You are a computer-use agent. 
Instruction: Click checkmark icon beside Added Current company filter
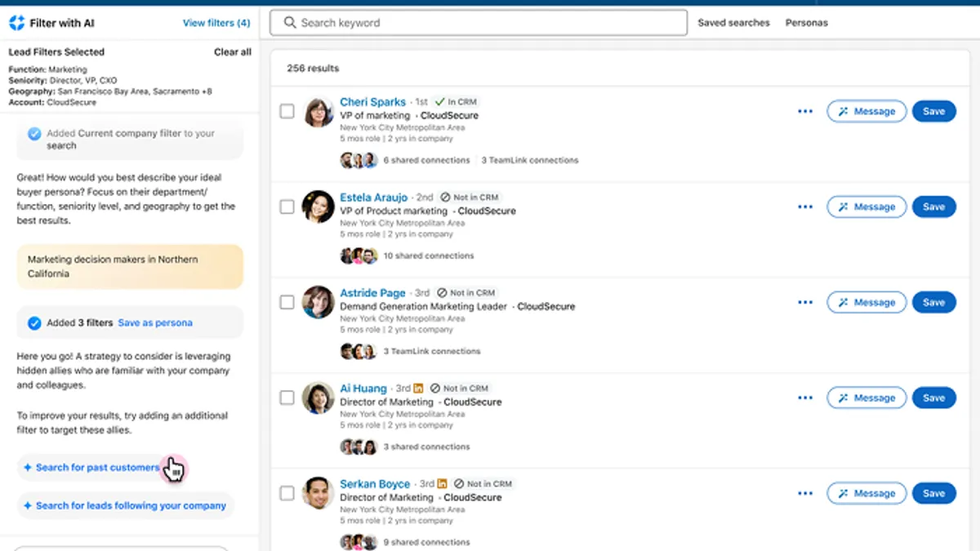pyautogui.click(x=34, y=134)
